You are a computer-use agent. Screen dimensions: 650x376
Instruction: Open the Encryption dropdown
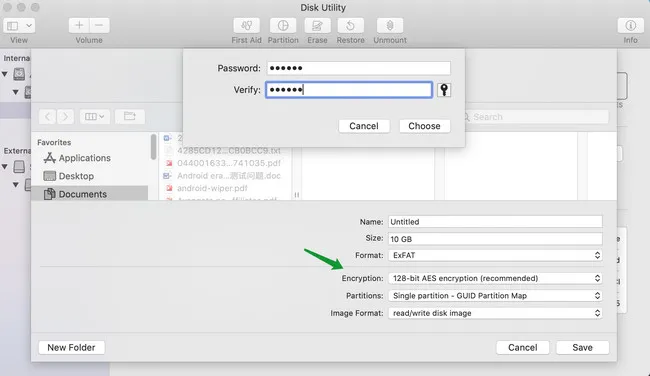[495, 278]
